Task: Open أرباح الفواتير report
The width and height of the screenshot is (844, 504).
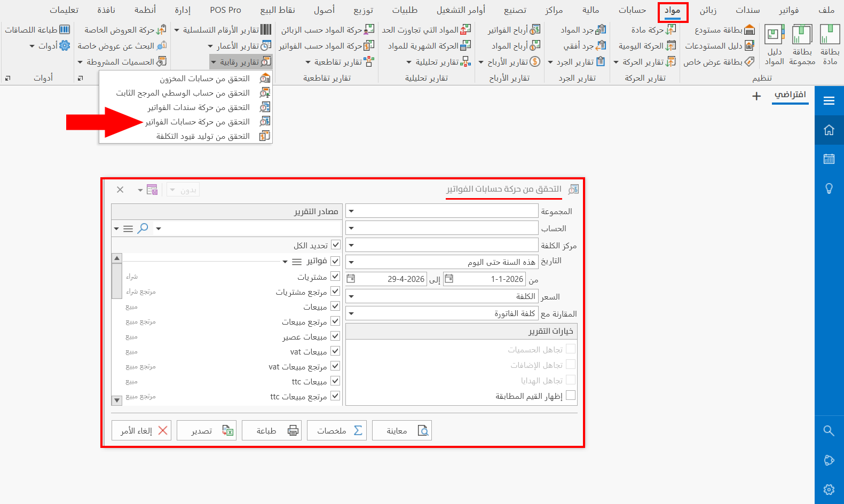Action: coord(514,30)
